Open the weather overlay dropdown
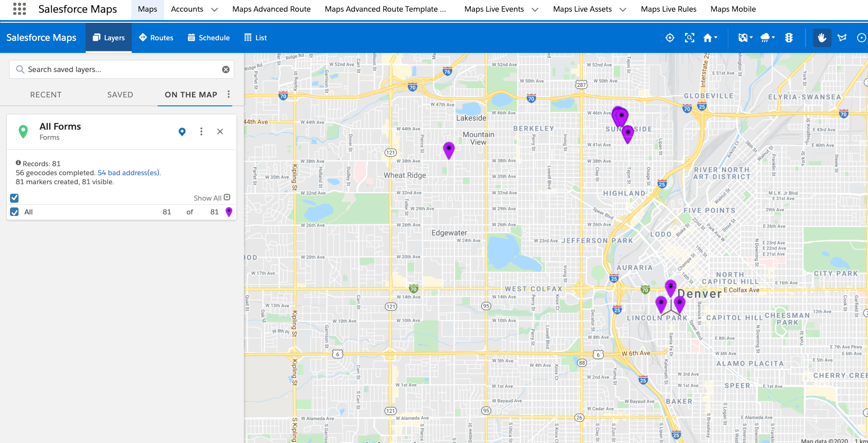 768,38
